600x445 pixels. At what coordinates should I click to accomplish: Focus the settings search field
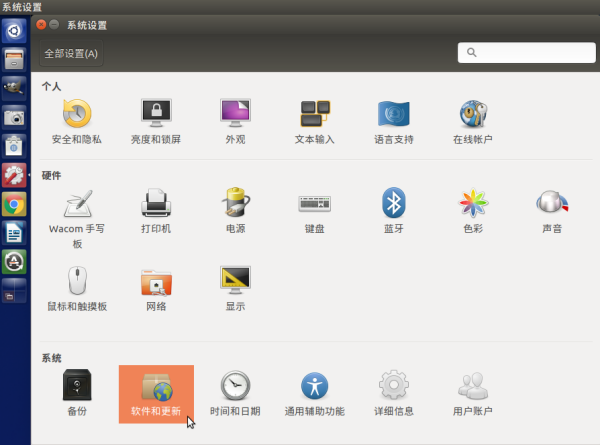click(527, 52)
